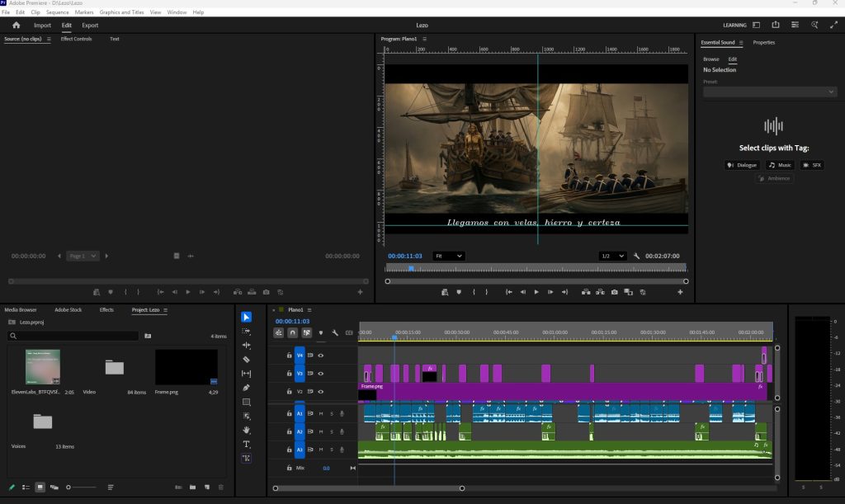Screen dimensions: 845x504
Task: Click the Dialogue tag button
Action: (742, 165)
